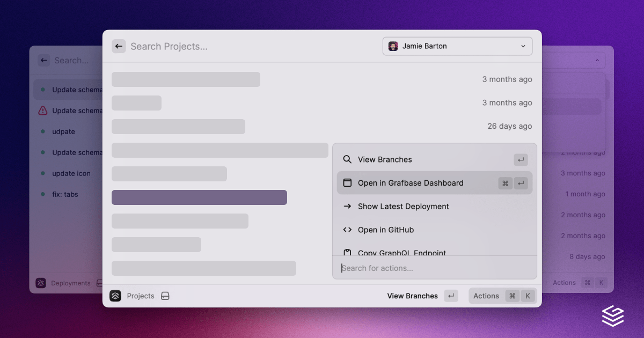Select Show Latest Deployment action

coord(435,207)
